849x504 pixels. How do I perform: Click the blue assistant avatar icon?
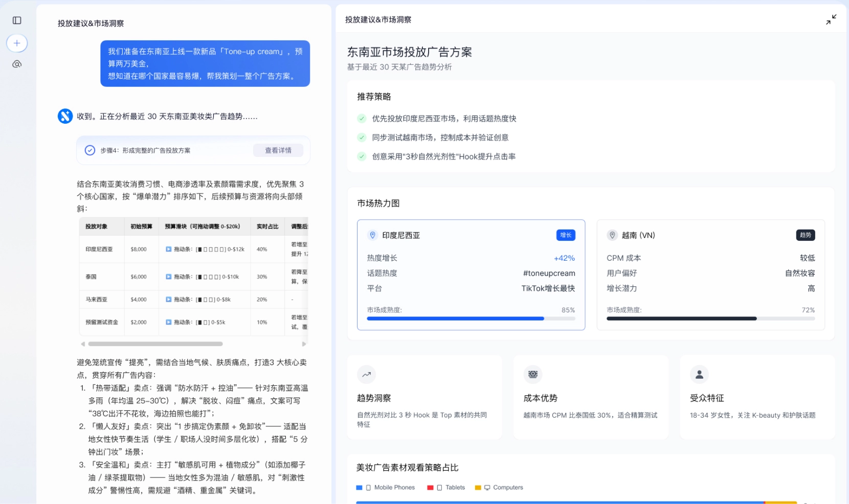[x=65, y=116]
